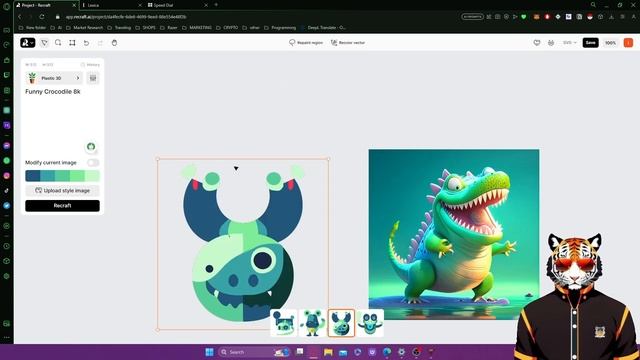Image resolution: width=640 pixels, height=360 pixels.
Task: Click Repaint region tool
Action: (x=306, y=42)
